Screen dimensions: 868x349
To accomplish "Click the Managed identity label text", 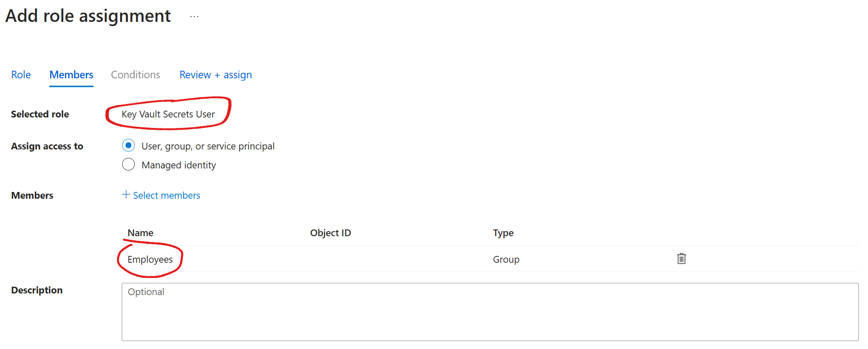I will coord(179,165).
